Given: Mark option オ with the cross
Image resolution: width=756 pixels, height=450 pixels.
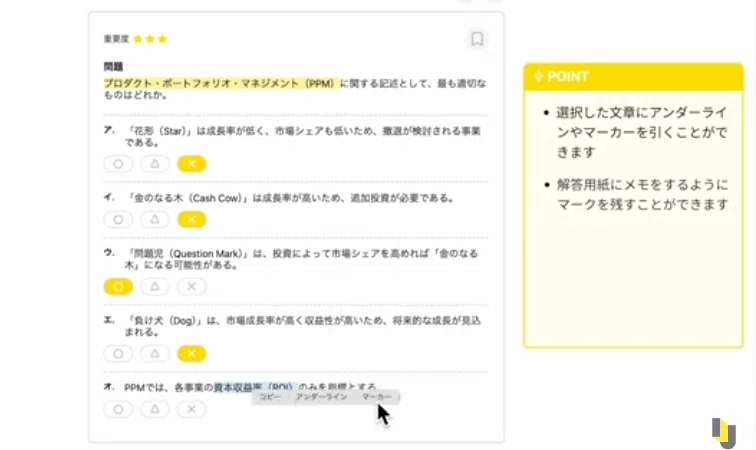Looking at the screenshot, I should 191,409.
